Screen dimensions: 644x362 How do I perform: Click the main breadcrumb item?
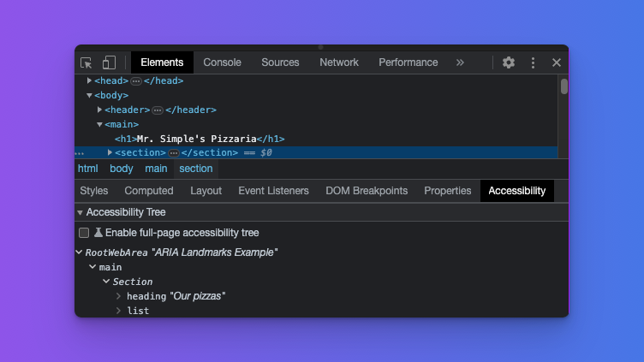point(156,169)
